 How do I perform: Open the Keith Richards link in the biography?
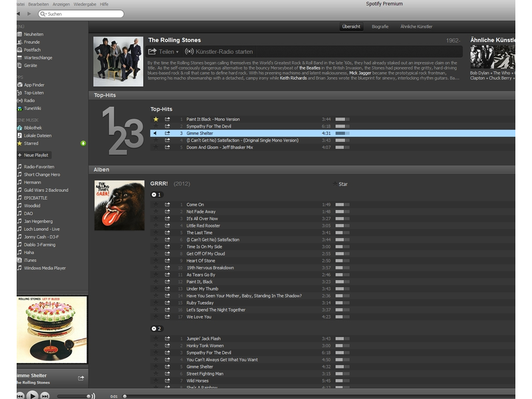click(x=293, y=78)
